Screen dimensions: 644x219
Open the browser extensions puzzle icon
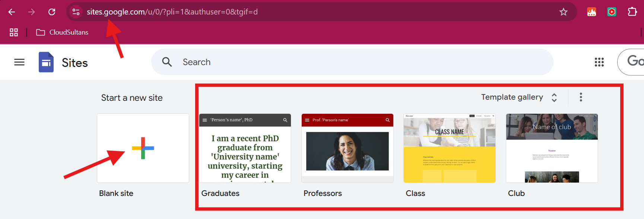[632, 12]
